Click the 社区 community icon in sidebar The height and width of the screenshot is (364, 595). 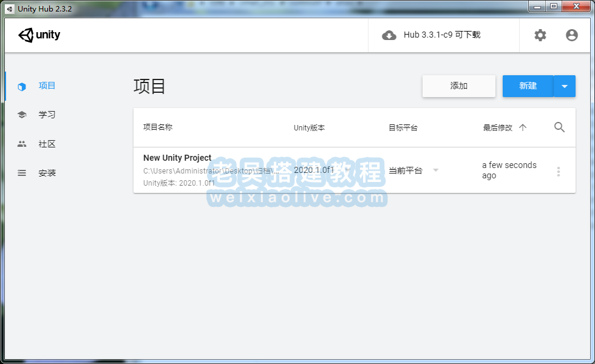[x=22, y=143]
